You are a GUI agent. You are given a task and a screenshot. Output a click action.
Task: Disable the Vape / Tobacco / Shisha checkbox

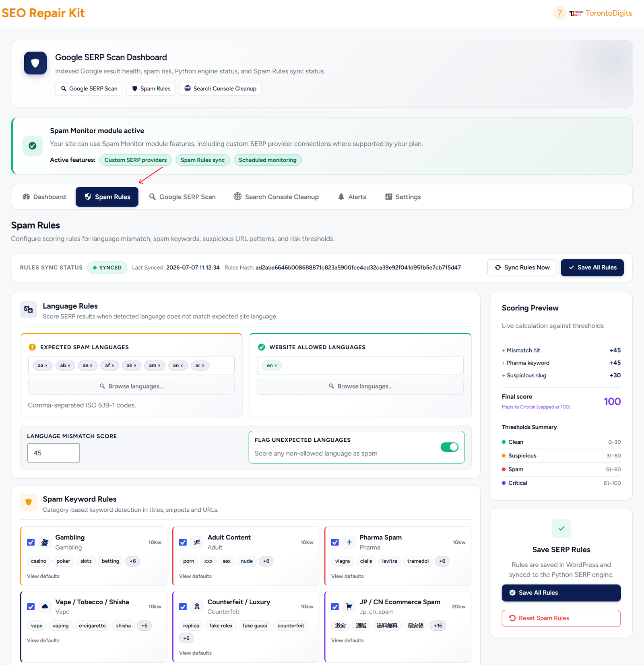tap(31, 607)
